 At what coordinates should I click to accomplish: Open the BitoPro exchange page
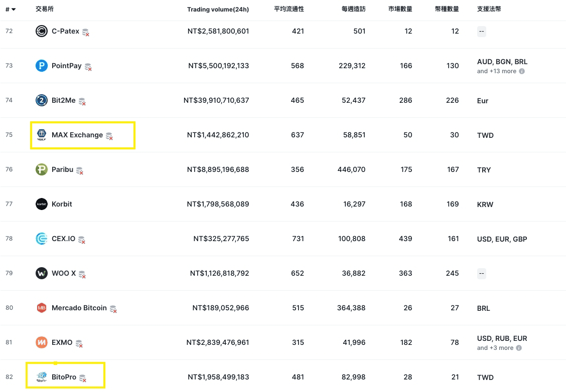point(64,377)
